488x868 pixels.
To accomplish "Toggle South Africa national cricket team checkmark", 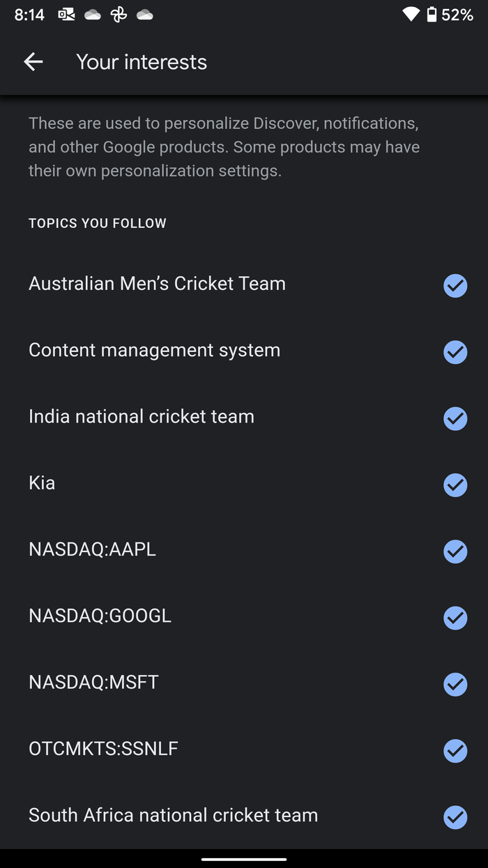I will coord(455,817).
